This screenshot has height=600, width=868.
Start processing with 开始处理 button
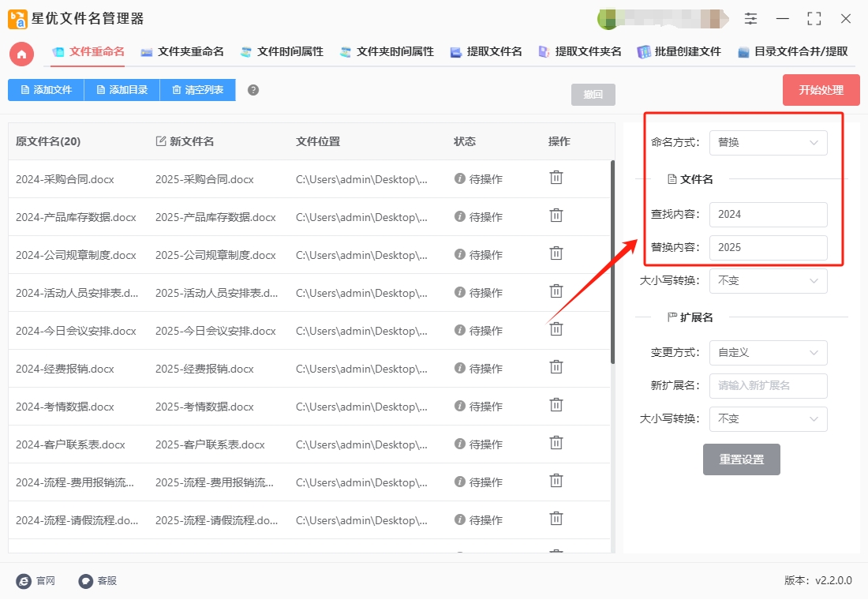click(x=821, y=90)
